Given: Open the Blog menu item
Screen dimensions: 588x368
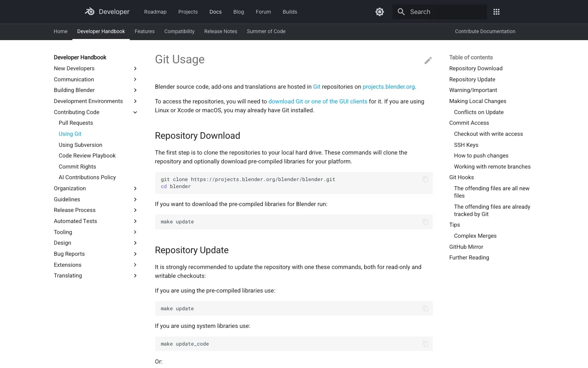Looking at the screenshot, I should pos(239,12).
